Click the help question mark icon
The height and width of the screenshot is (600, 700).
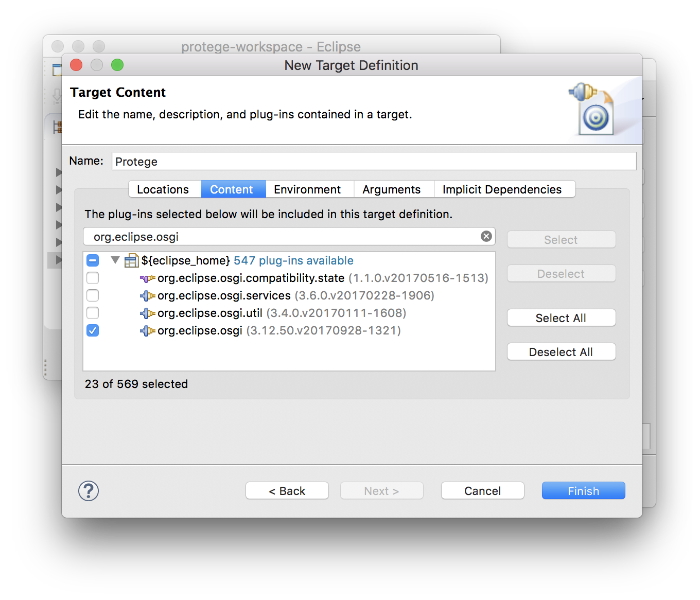(x=89, y=491)
